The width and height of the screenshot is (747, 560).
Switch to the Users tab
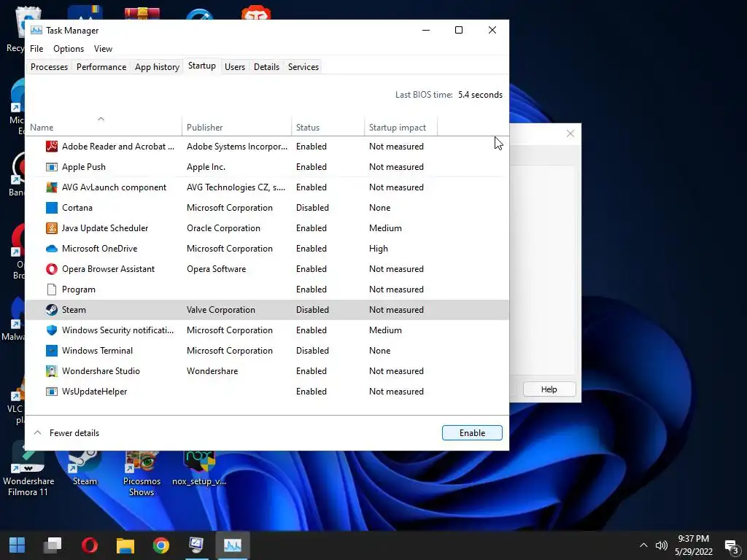click(235, 66)
